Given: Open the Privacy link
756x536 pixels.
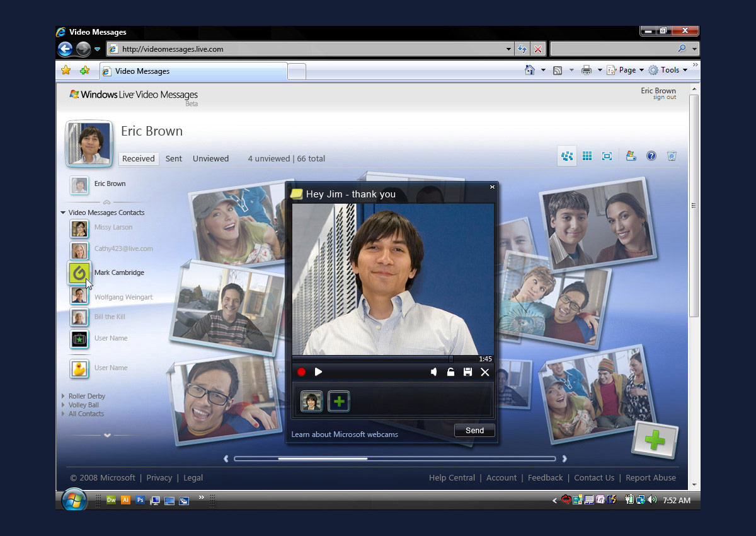Looking at the screenshot, I should coord(159,478).
